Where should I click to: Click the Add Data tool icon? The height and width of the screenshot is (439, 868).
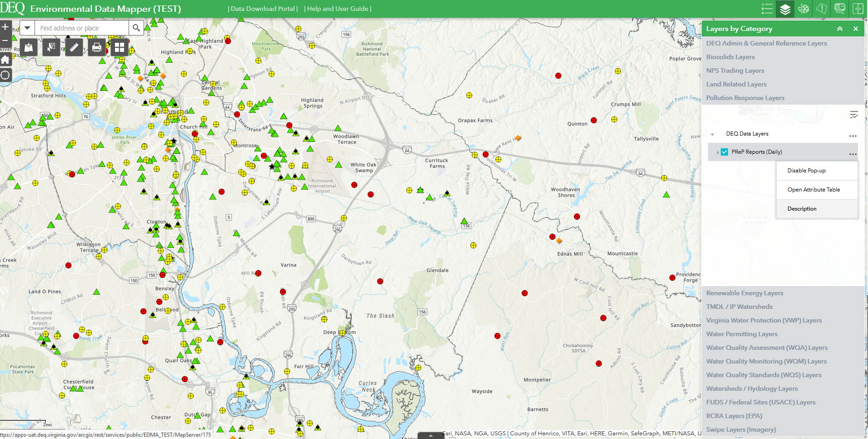28,47
